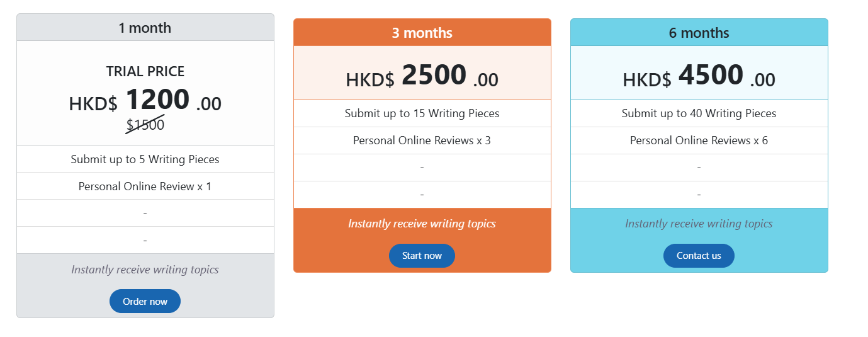Click writing topics text in grey footer
This screenshot has width=868, height=337.
click(145, 270)
